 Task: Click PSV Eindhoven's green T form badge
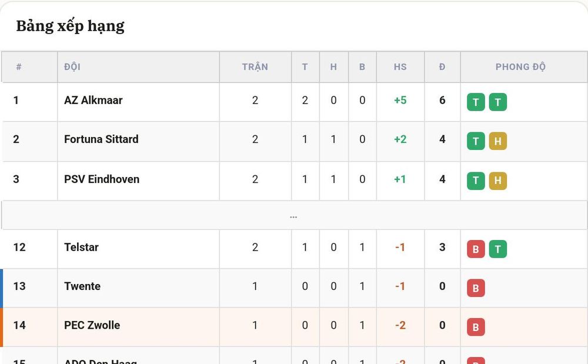[476, 181]
